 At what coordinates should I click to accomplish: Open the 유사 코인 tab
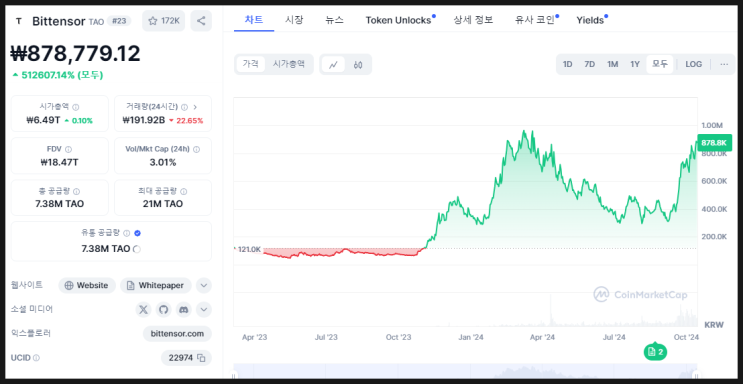tap(535, 20)
